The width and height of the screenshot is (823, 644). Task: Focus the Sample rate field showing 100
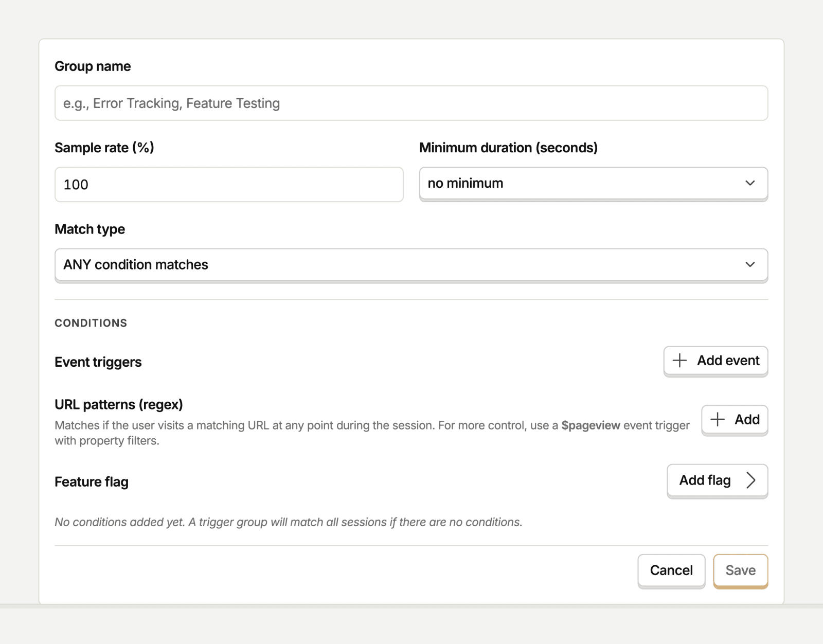229,184
